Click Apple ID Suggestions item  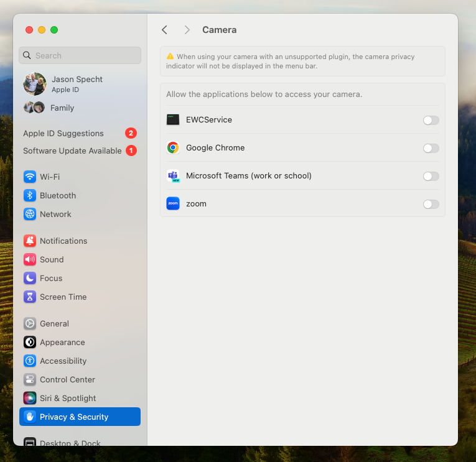coord(63,133)
